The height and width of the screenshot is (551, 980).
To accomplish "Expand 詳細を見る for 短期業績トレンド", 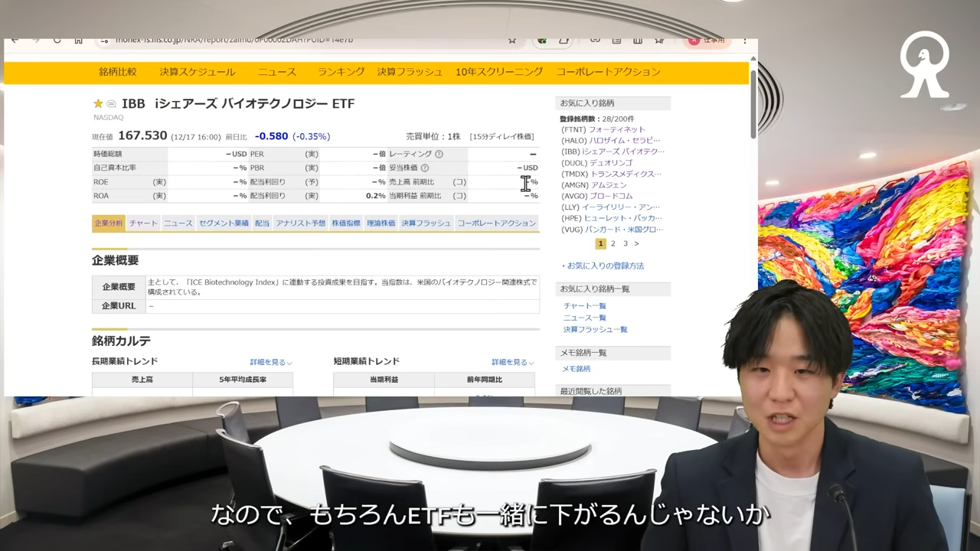I will (512, 362).
